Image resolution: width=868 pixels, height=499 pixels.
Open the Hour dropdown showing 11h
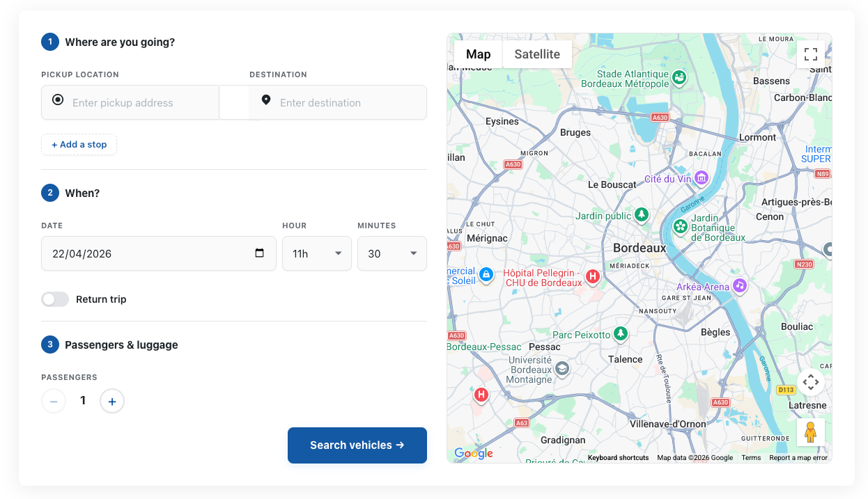[x=317, y=253]
